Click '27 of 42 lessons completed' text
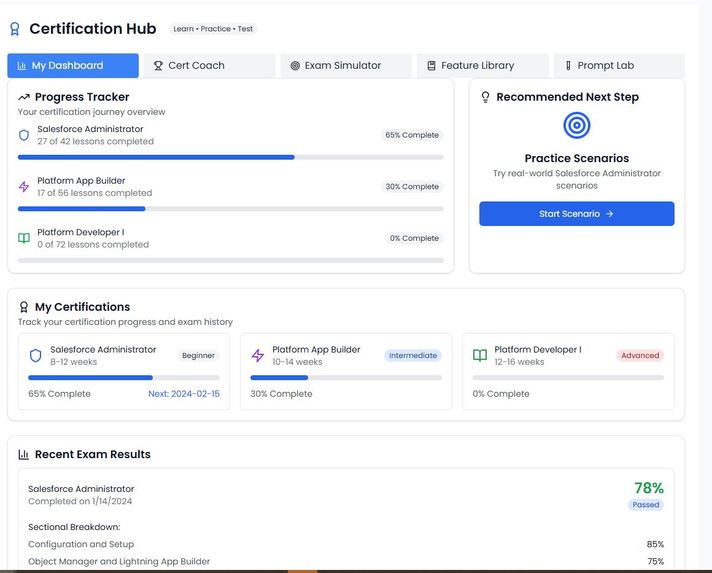This screenshot has height=573, width=712. [95, 141]
